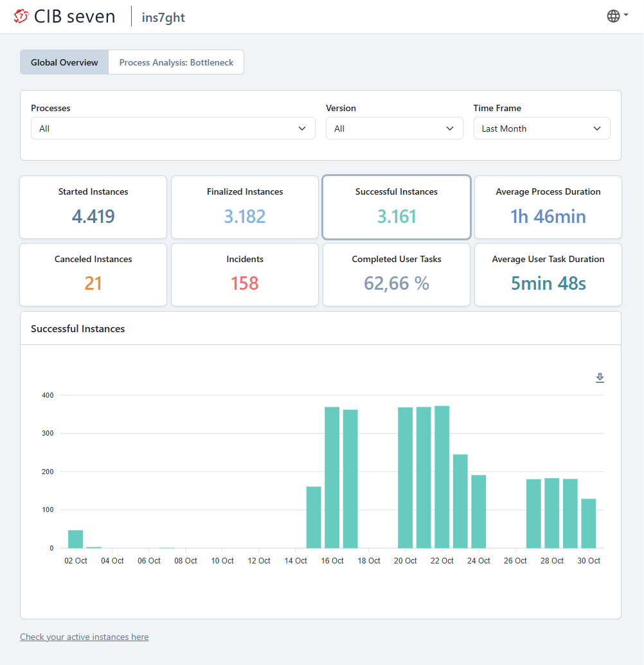Select the Finalized Instances card

click(245, 207)
